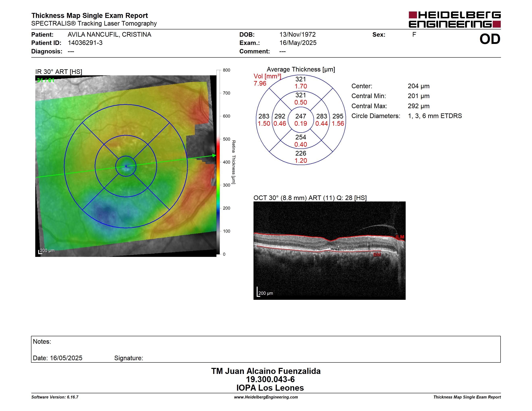Click the ID number '19.300.043-6'

[270, 380]
